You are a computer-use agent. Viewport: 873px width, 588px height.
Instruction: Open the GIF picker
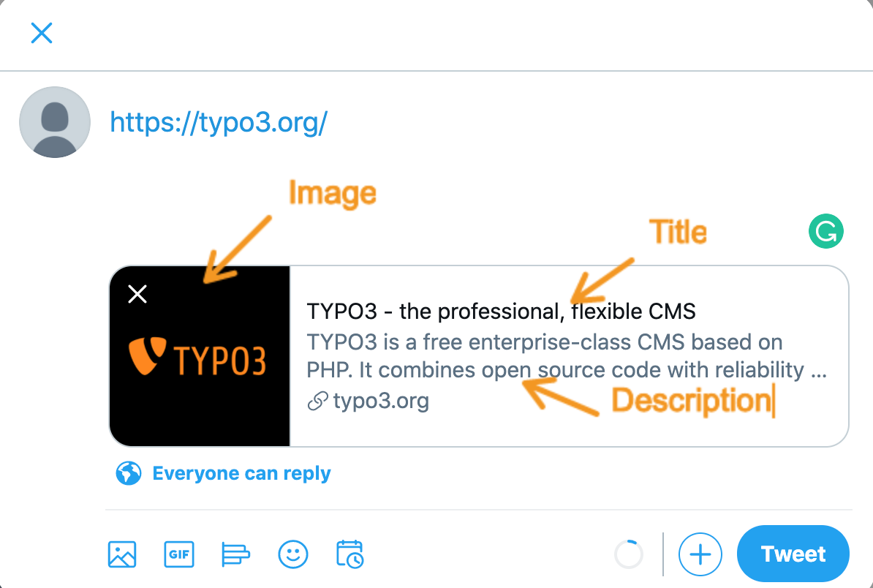pyautogui.click(x=179, y=554)
